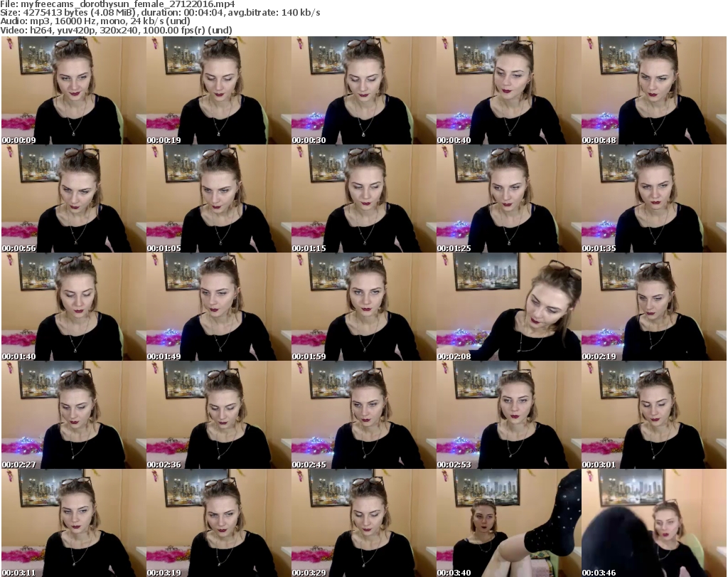
Task: Open the thumbnail frame at 00:00:48
Action: click(x=654, y=90)
